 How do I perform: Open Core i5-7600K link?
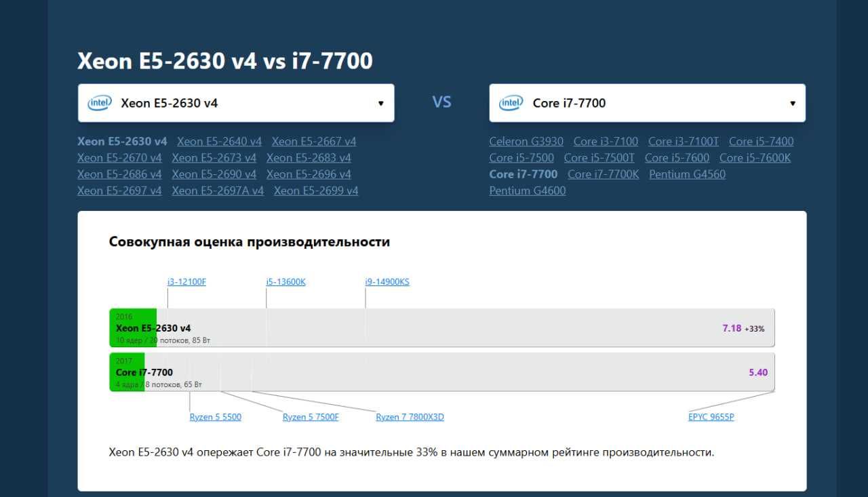(755, 157)
